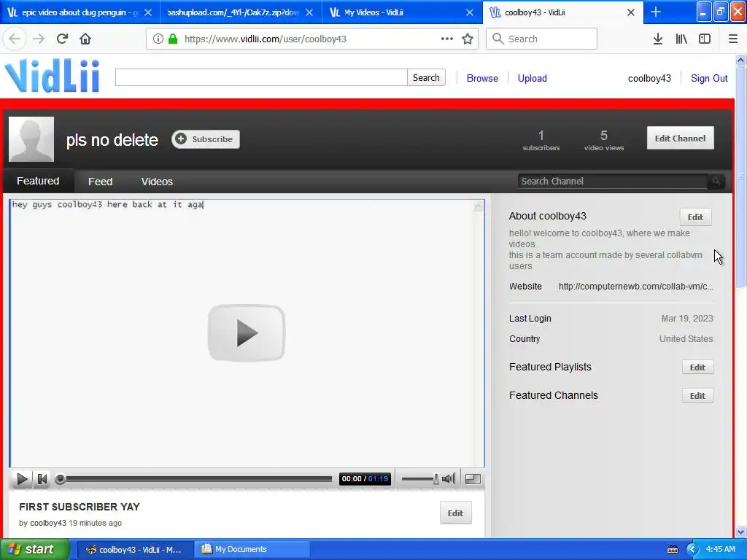Viewport: 747px width, 560px height.
Task: Click the skip-to-start player button
Action: click(x=42, y=478)
